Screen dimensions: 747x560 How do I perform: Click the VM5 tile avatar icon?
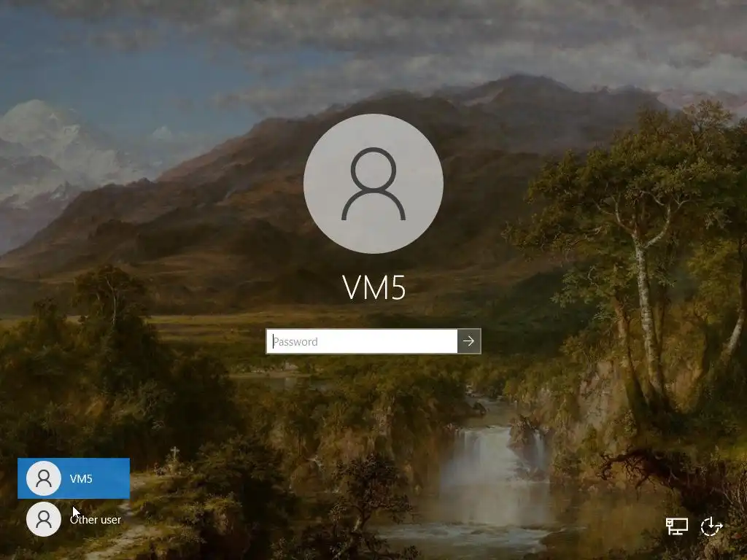(x=44, y=478)
